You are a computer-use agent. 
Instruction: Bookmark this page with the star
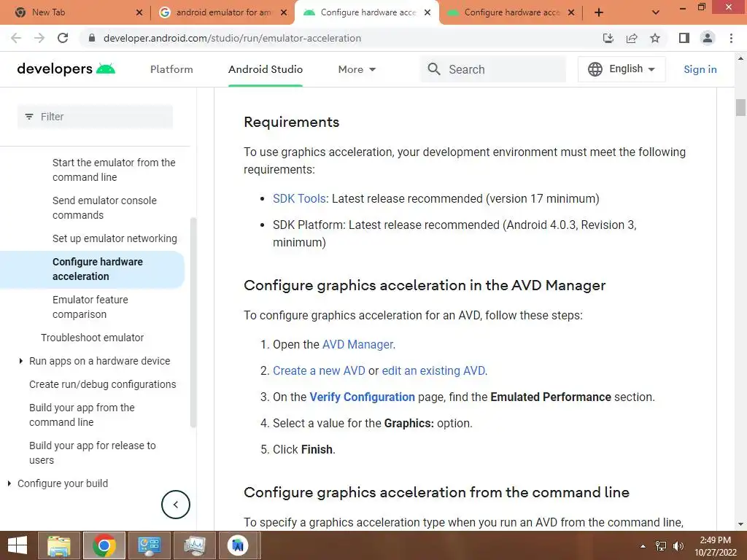tap(655, 38)
